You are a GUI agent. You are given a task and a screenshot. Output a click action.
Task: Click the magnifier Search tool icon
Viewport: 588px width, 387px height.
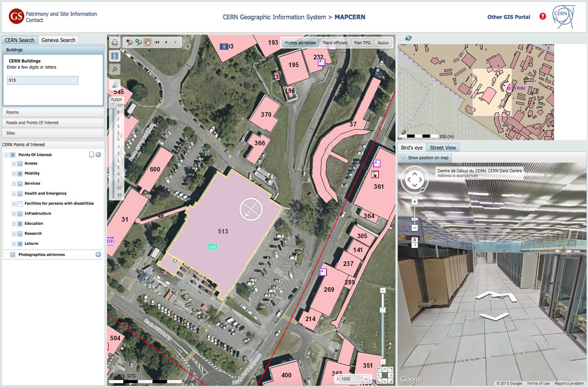(x=114, y=69)
